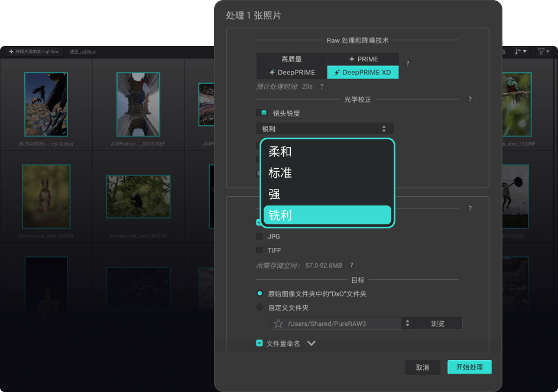The width and height of the screenshot is (558, 392).
Task: Click 将照片添加到 Lightbox button
Action: 34,51
